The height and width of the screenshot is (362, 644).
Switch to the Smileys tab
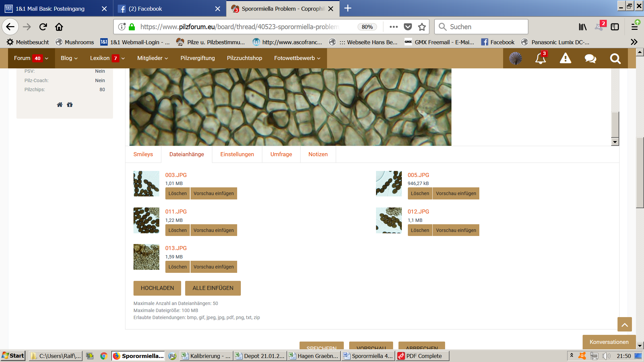pos(143,154)
